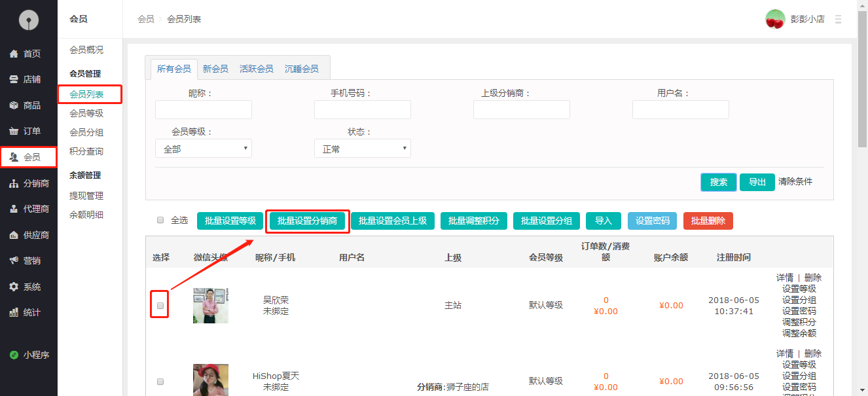Click the hamburger collapse icon near 彭彭小店

[x=839, y=20]
